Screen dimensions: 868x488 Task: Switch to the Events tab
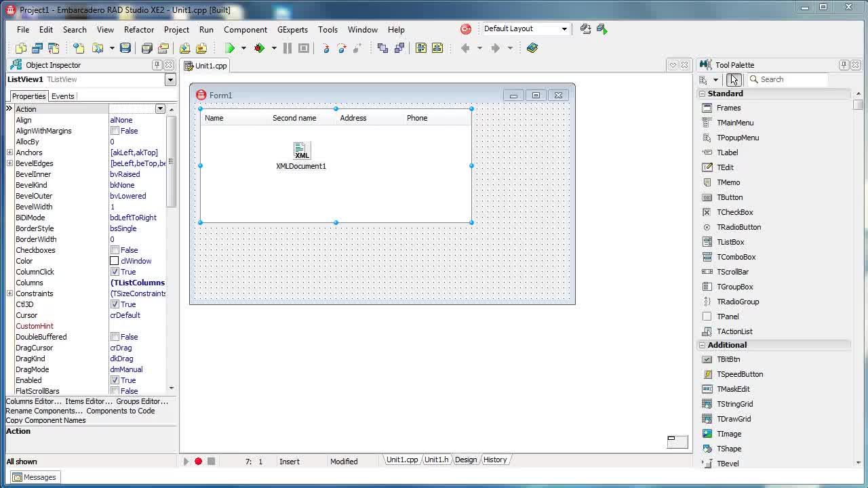(63, 96)
